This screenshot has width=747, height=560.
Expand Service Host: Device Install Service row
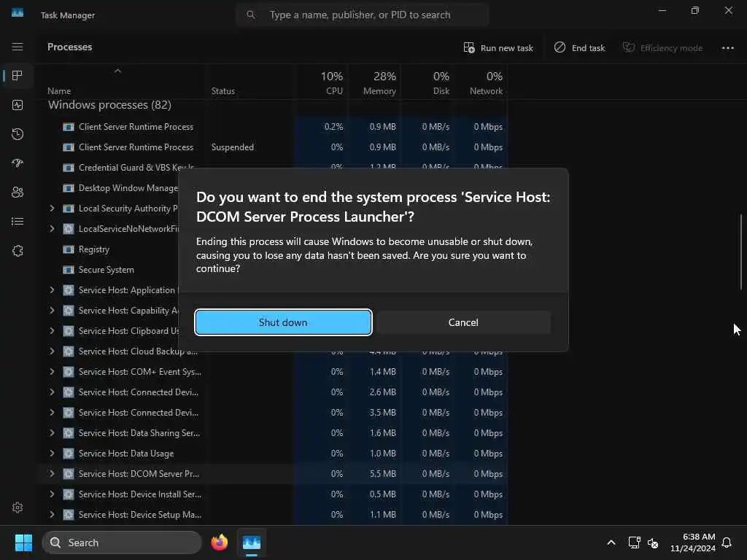pos(52,494)
